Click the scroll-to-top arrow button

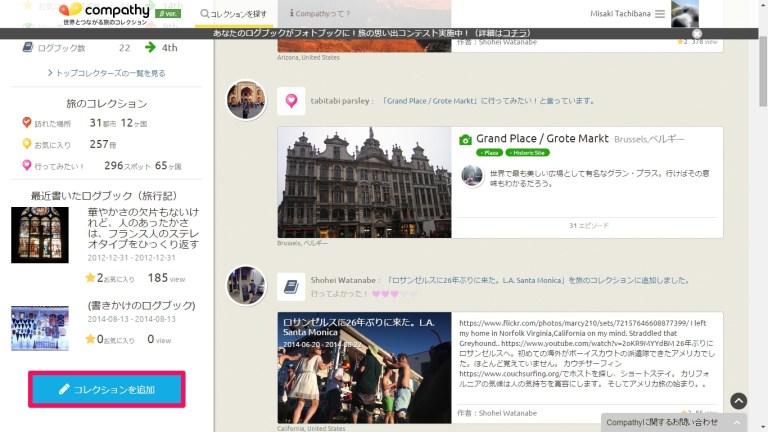click(x=739, y=401)
